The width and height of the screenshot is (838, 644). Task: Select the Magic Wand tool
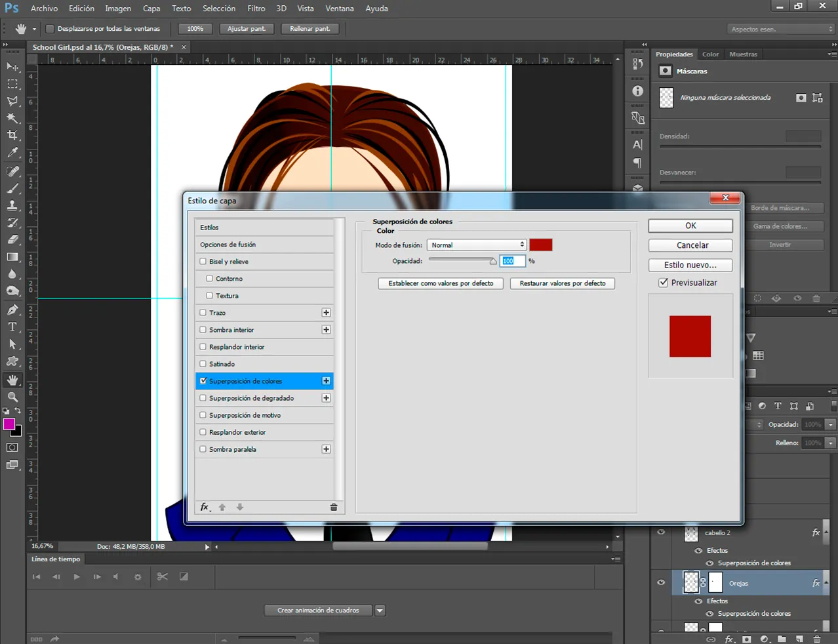12,118
